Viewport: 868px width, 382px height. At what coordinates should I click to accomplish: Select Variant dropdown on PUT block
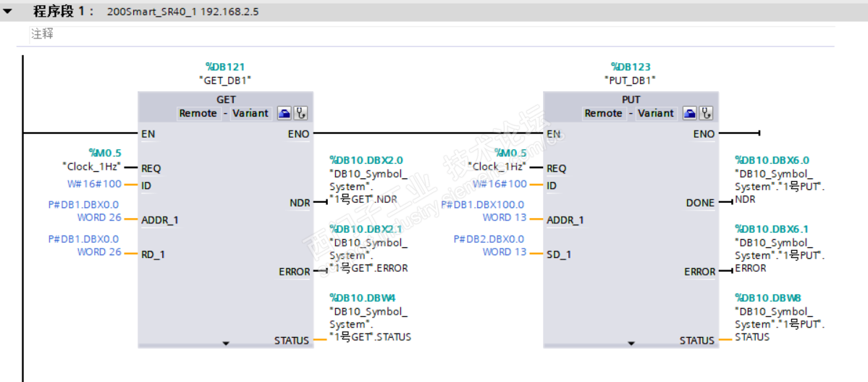656,113
